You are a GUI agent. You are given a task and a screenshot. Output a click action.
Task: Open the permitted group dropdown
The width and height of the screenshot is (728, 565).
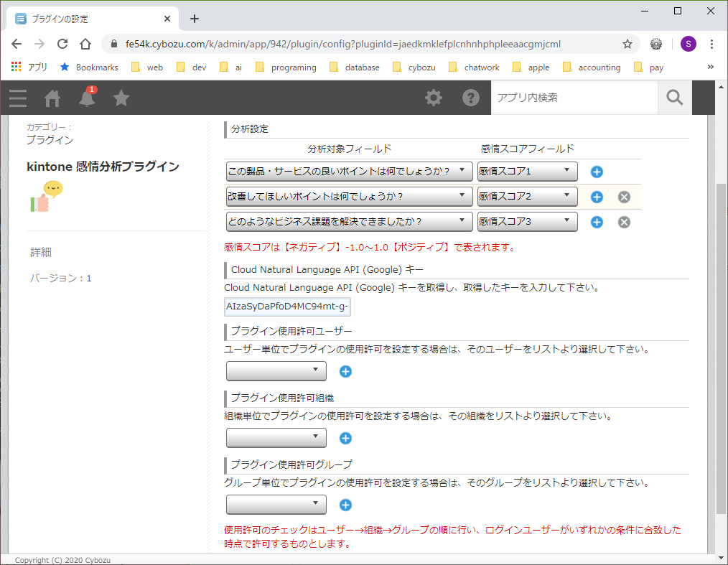276,505
